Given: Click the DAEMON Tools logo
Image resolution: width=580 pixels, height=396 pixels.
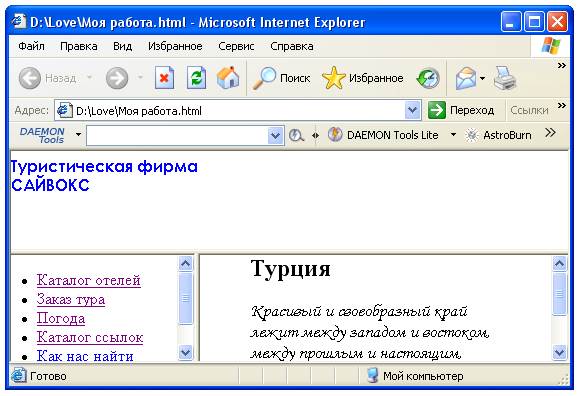Looking at the screenshot, I should click(x=42, y=135).
